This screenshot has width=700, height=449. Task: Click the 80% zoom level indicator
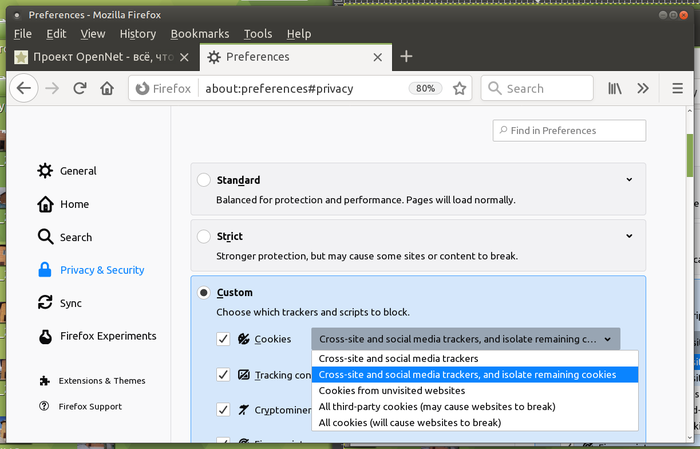point(425,88)
